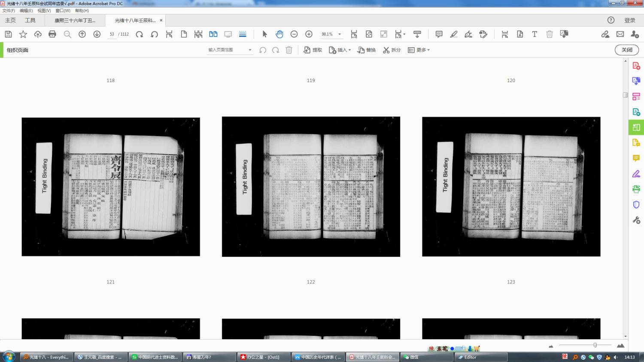Screen dimensions: 644x362
Task: Select the Highlight text pen tool
Action: click(x=453, y=34)
